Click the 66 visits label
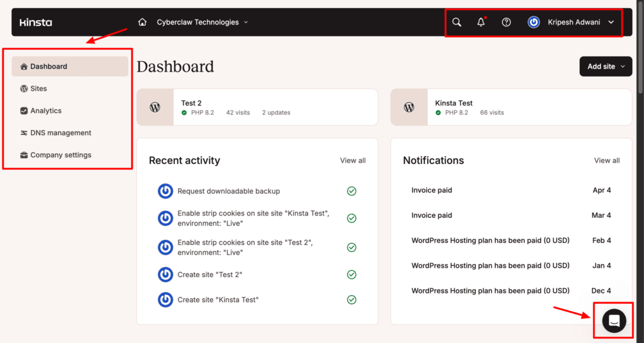 pos(492,112)
